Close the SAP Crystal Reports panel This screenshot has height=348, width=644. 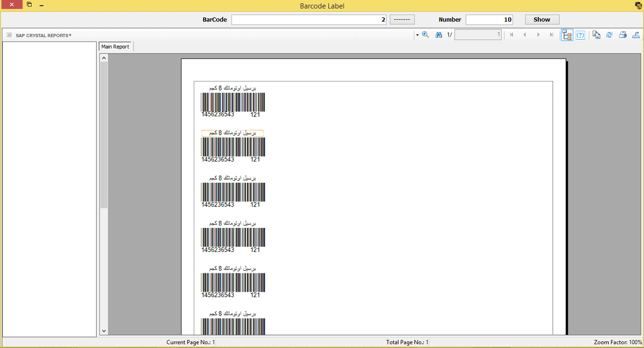tap(9, 35)
